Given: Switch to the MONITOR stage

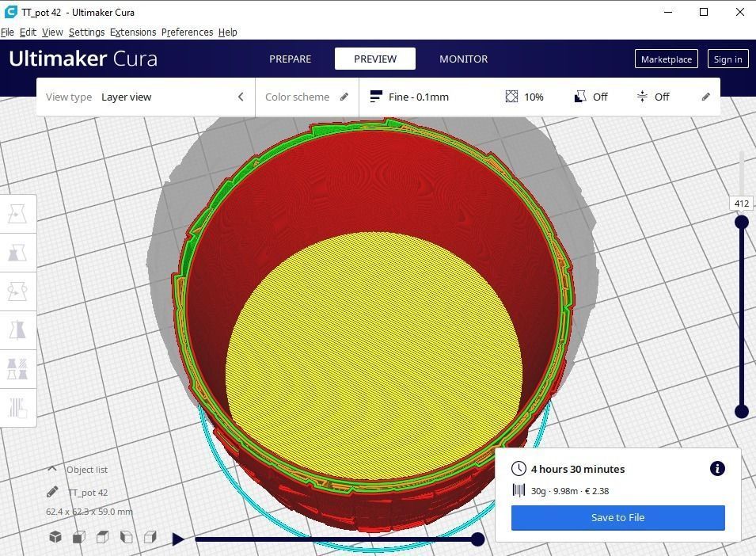Looking at the screenshot, I should click(463, 59).
